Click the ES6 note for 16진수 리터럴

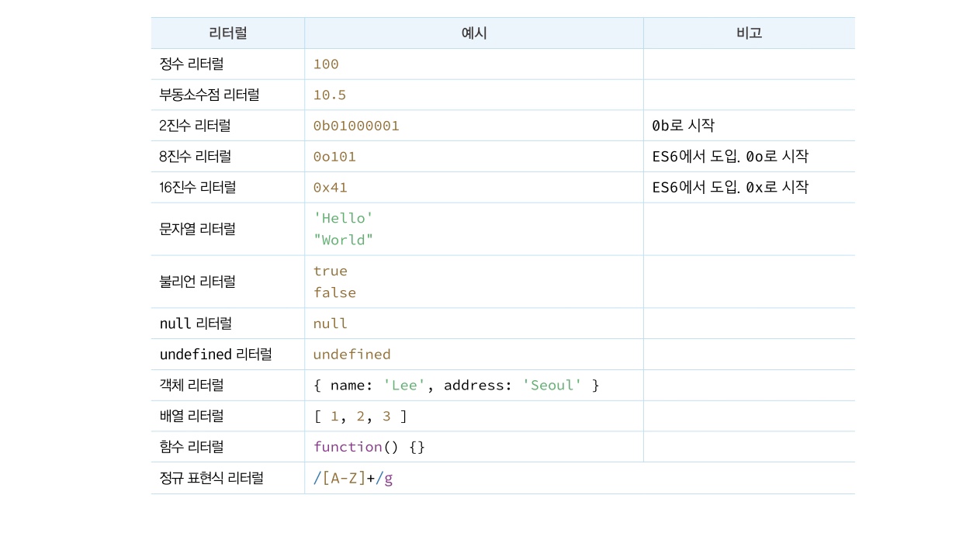tap(730, 187)
